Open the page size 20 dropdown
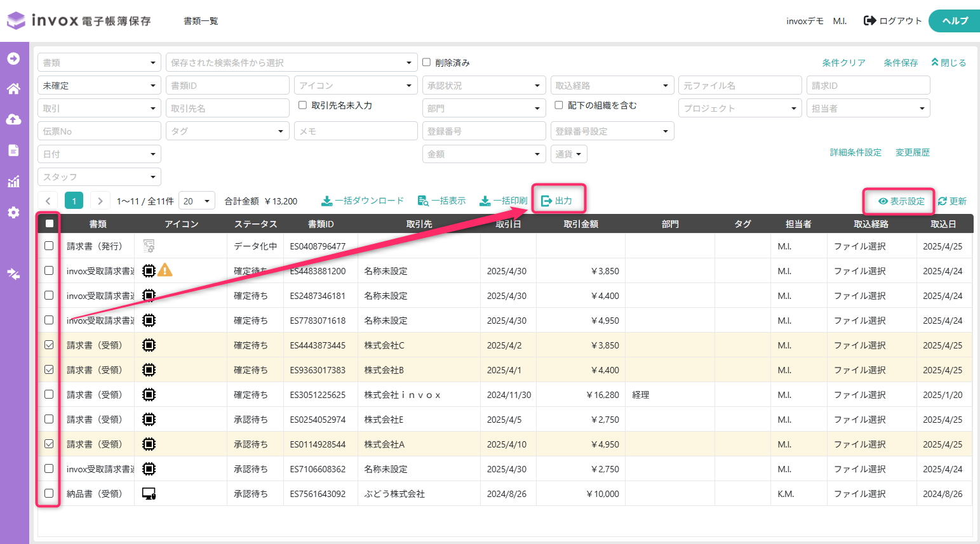980x544 pixels. [197, 201]
